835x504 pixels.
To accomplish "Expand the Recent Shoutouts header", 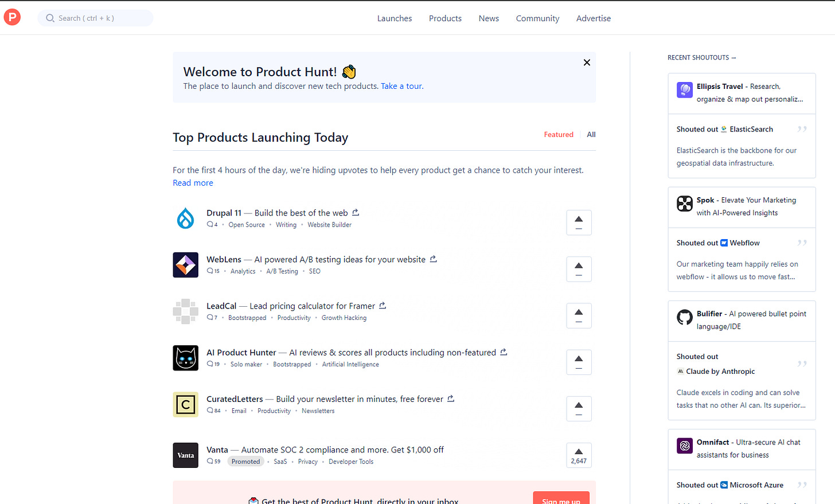I will pyautogui.click(x=701, y=57).
